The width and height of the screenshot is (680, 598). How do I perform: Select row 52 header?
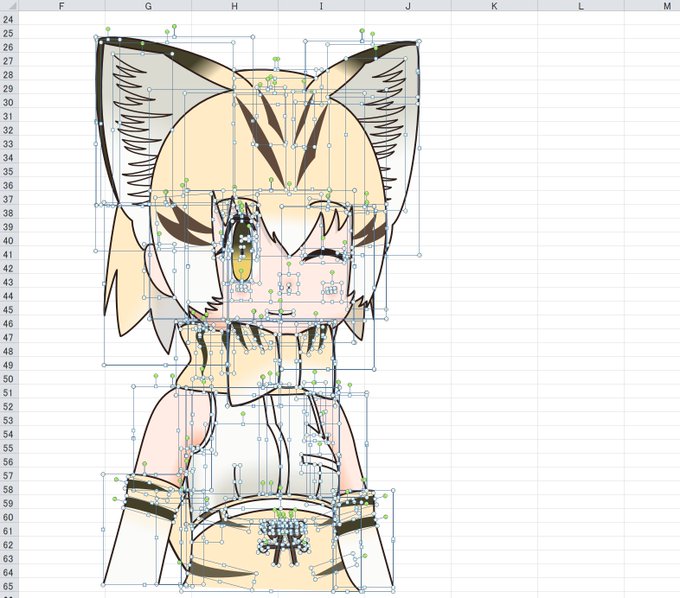pos(9,407)
